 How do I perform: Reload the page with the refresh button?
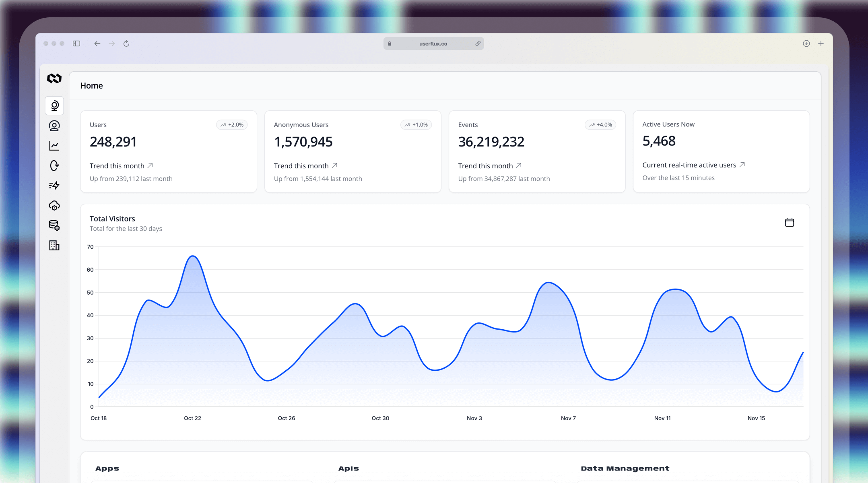[x=126, y=43]
